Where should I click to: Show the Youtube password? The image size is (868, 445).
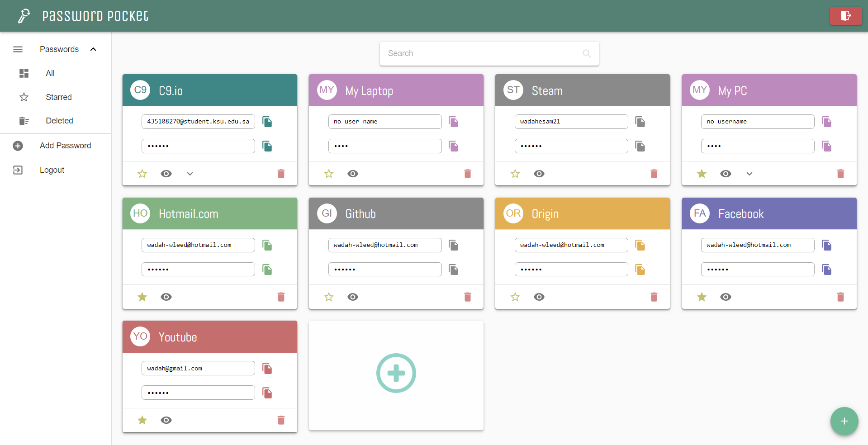pyautogui.click(x=166, y=420)
